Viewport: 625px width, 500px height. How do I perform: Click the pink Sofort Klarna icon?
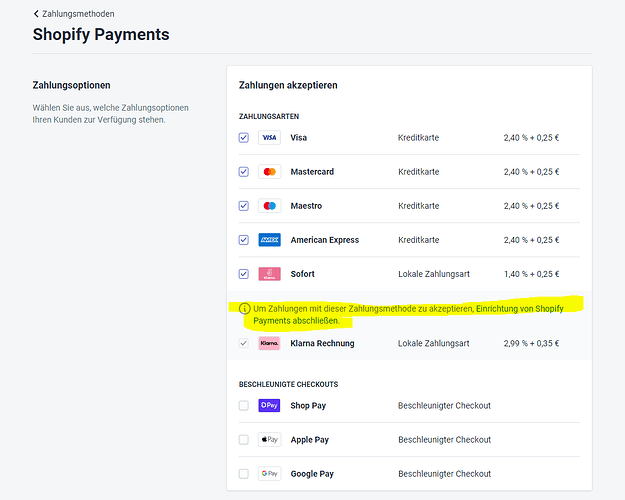pos(269,274)
